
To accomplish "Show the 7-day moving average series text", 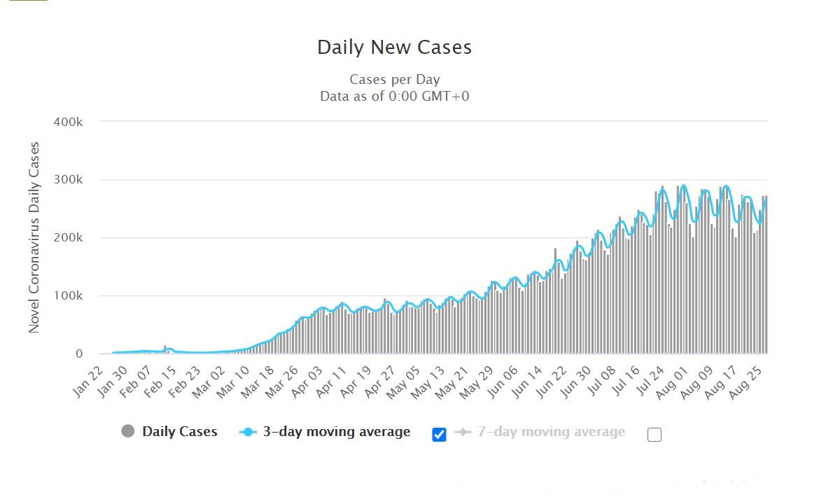I will (x=551, y=432).
